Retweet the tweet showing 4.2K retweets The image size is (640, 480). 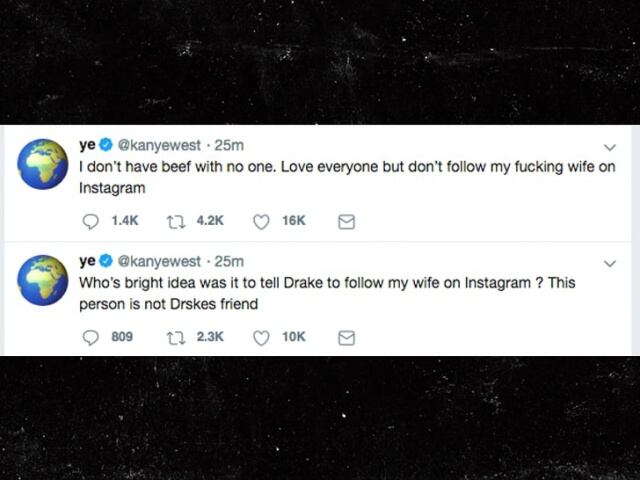(x=176, y=221)
